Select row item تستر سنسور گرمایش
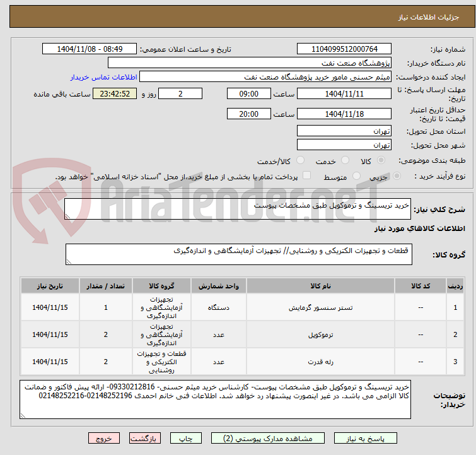 click(x=320, y=307)
